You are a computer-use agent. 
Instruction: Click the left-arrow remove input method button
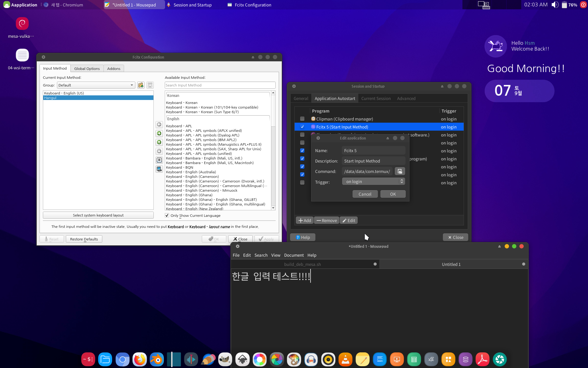159,125
